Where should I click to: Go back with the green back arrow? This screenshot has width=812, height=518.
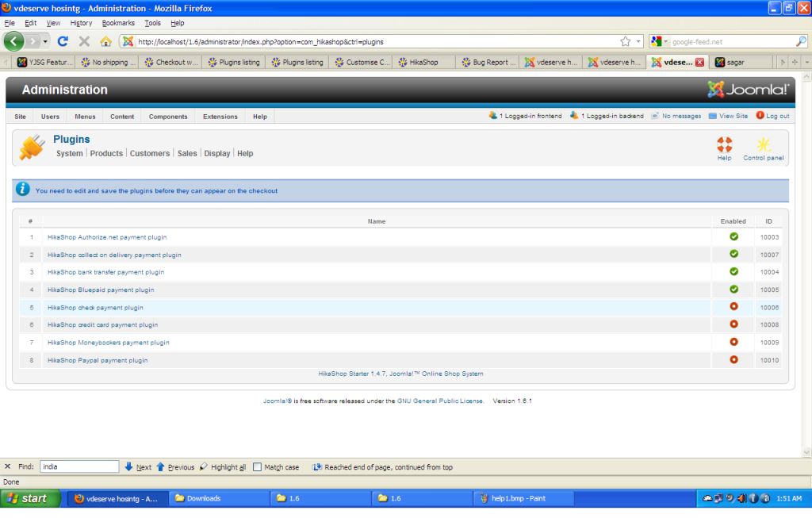click(x=13, y=41)
